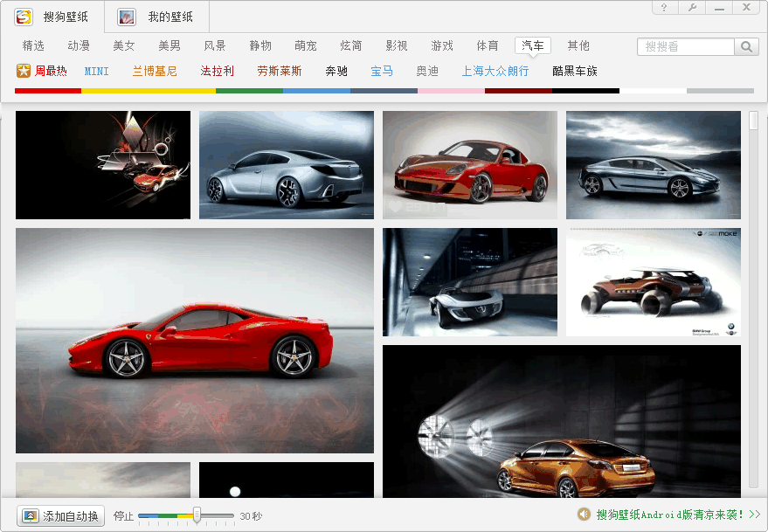Screen dimensions: 768x532
Task: Click the star icon beside 周最热
Action: 24,71
